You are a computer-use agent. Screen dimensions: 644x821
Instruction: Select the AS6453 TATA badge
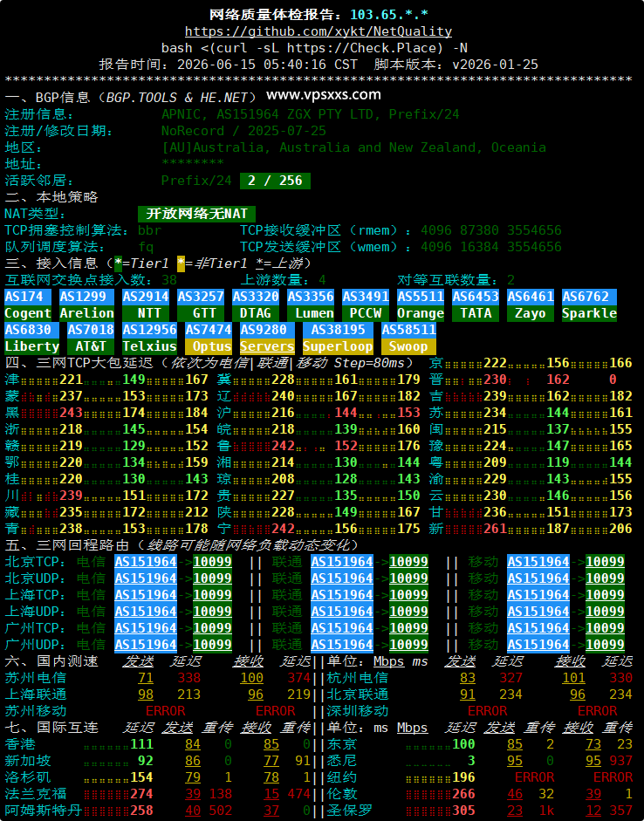(476, 304)
